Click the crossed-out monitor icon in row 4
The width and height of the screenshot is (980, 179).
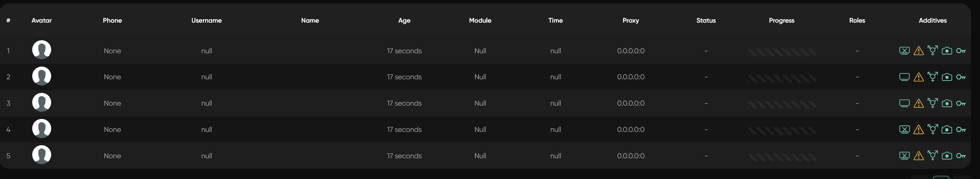coord(904,129)
